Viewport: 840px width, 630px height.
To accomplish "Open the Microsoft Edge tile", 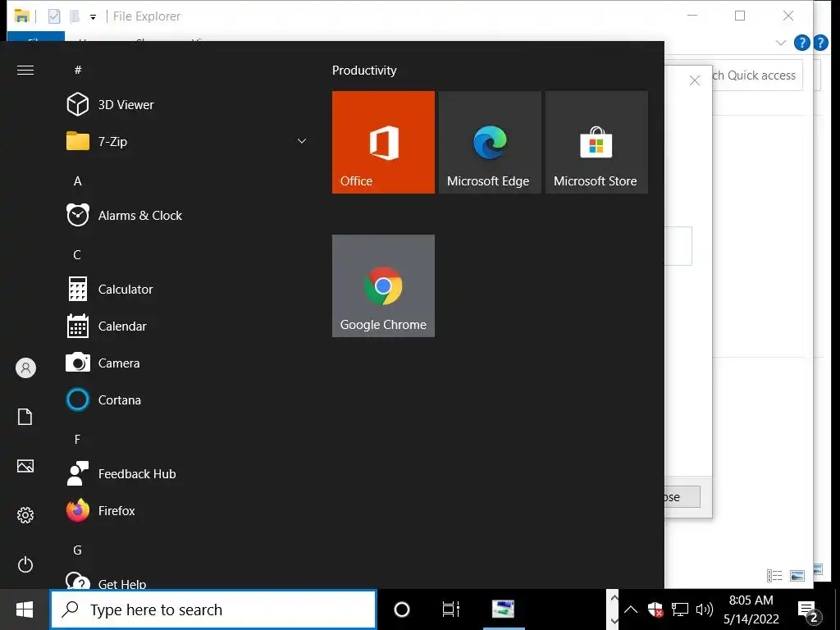I will coord(490,142).
